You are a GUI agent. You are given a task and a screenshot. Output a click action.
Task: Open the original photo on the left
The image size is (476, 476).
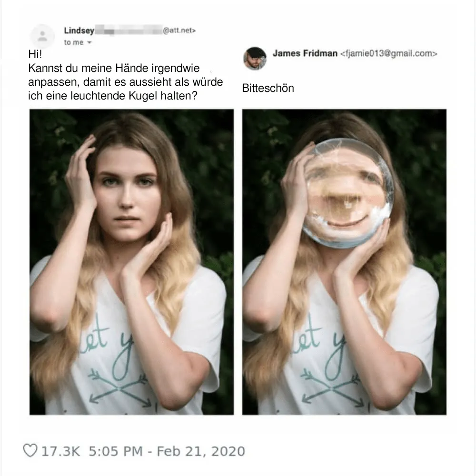pyautogui.click(x=131, y=262)
